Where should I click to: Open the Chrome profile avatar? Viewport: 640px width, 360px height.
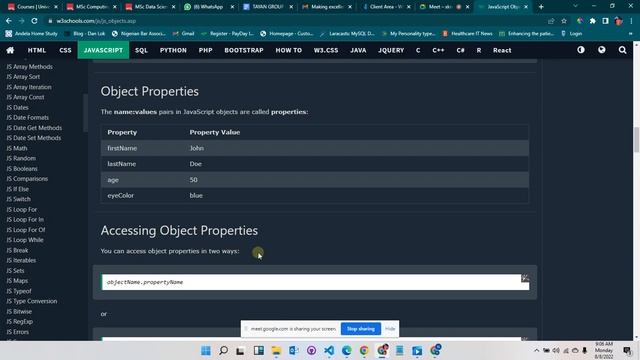618,21
